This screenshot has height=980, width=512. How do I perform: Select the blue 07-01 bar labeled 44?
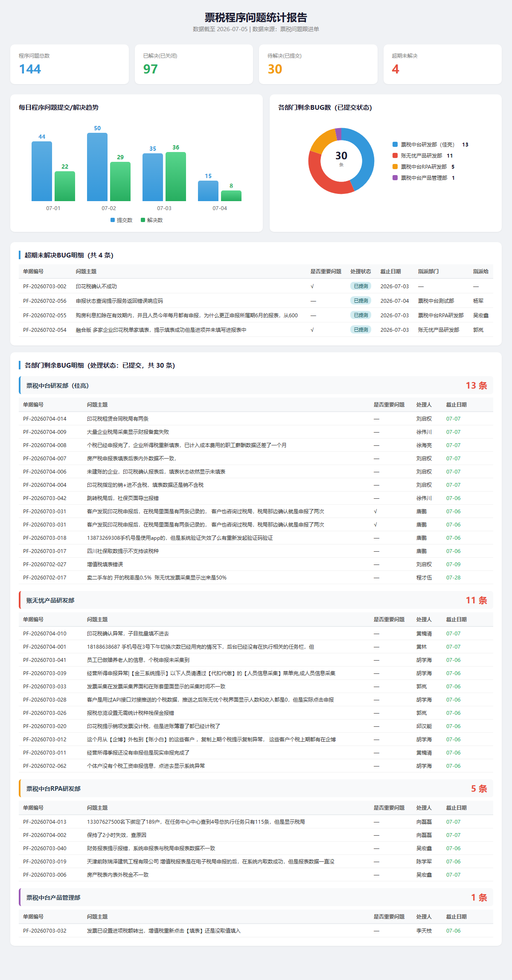pyautogui.click(x=42, y=171)
